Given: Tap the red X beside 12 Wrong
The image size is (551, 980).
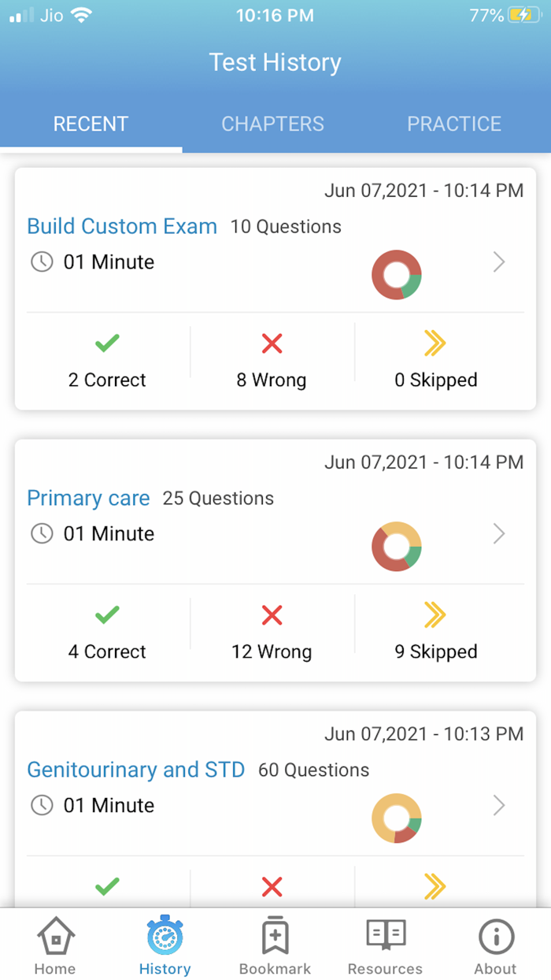Looking at the screenshot, I should 272,615.
